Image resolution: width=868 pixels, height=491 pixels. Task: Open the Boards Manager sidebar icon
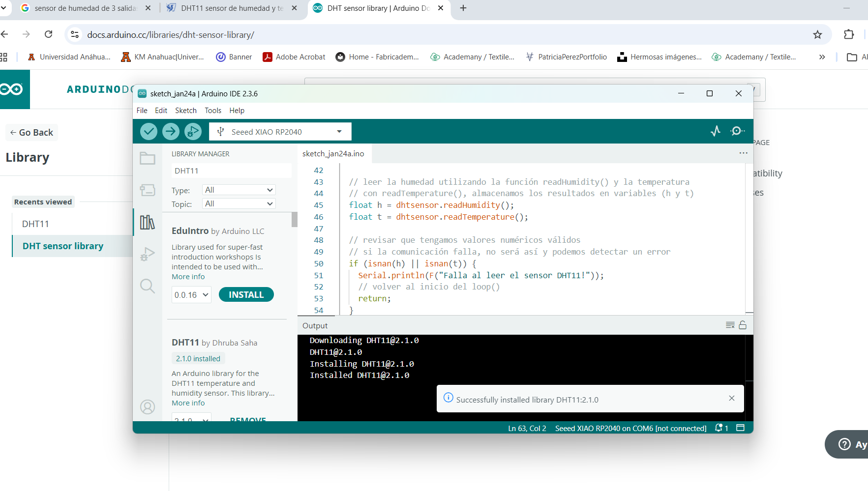coord(148,190)
